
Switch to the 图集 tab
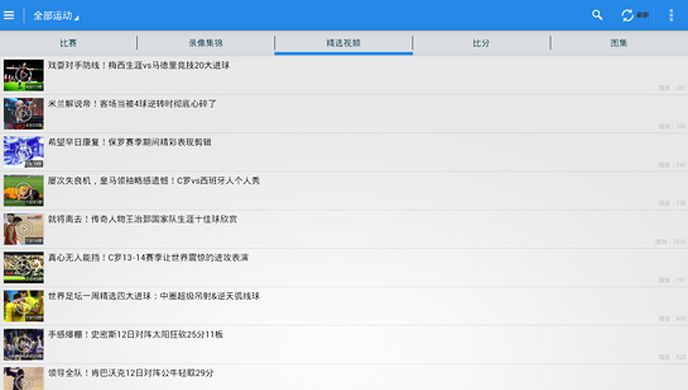point(619,43)
